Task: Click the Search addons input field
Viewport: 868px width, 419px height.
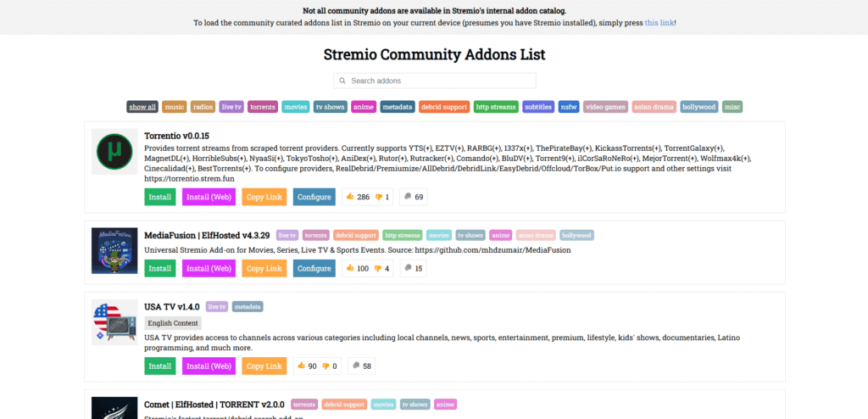Action: point(434,81)
